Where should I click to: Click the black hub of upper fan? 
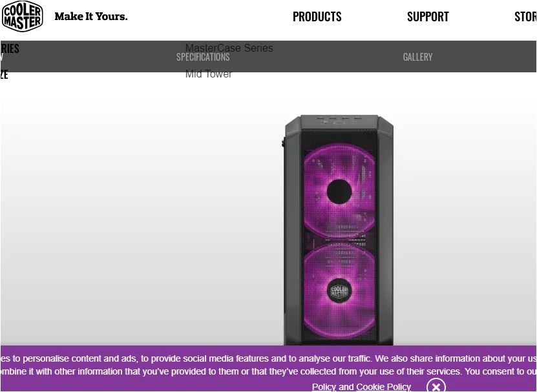click(x=339, y=192)
